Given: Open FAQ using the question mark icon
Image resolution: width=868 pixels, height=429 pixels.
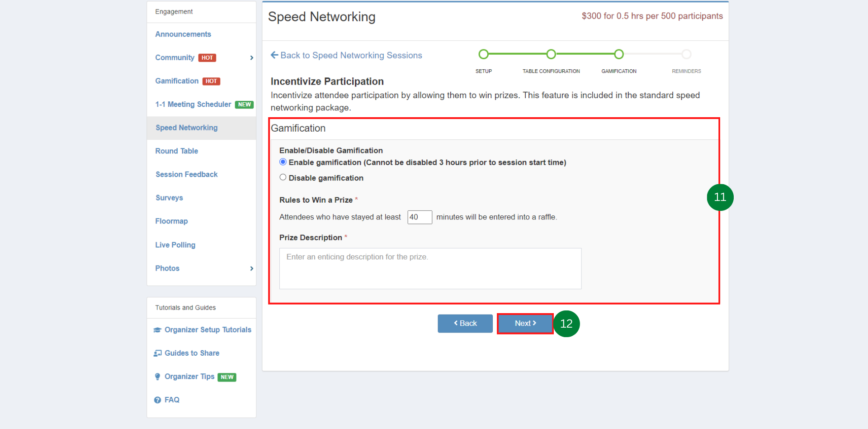Looking at the screenshot, I should [157, 400].
